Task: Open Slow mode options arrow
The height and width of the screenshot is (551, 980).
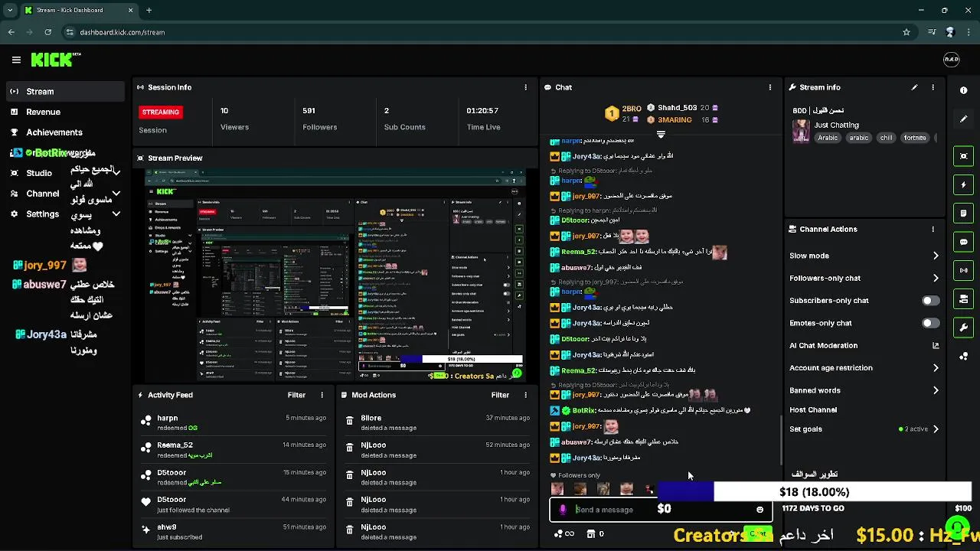Action: (x=935, y=256)
